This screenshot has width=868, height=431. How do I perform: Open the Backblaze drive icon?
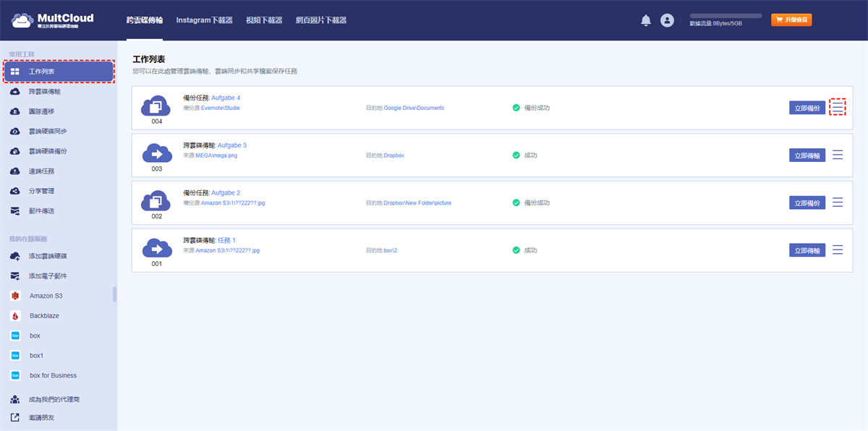pos(15,316)
